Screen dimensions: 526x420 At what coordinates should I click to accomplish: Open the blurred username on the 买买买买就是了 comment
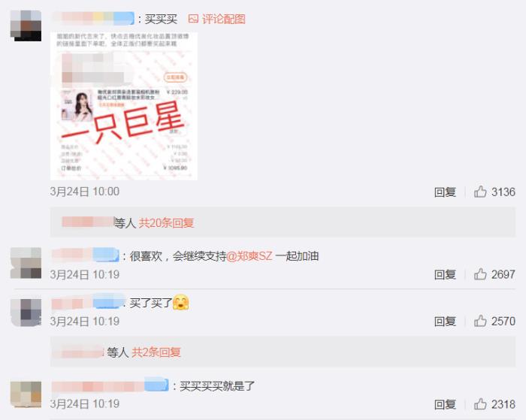click(110, 385)
